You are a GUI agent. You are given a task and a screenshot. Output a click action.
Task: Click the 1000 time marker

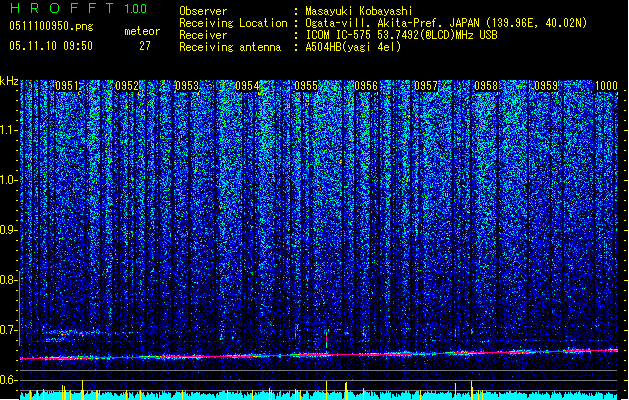[606, 86]
